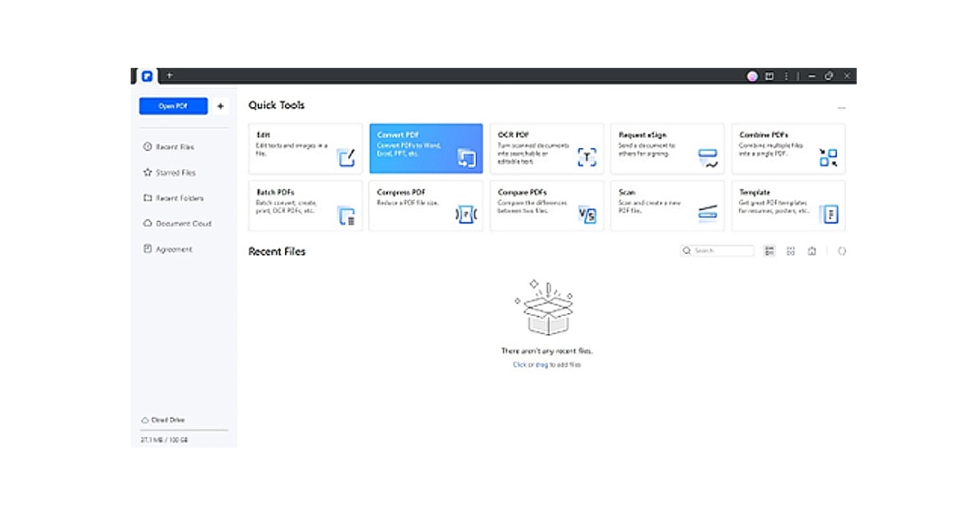Viewport: 980px width, 513px height.
Task: Open the Compare PDFs tool
Action: click(x=547, y=206)
